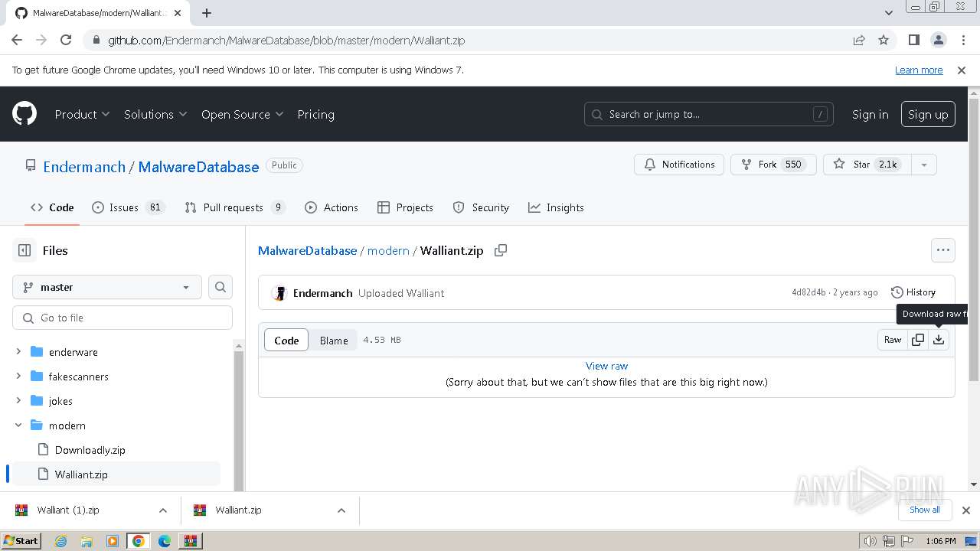Switch to Blame view

(334, 341)
